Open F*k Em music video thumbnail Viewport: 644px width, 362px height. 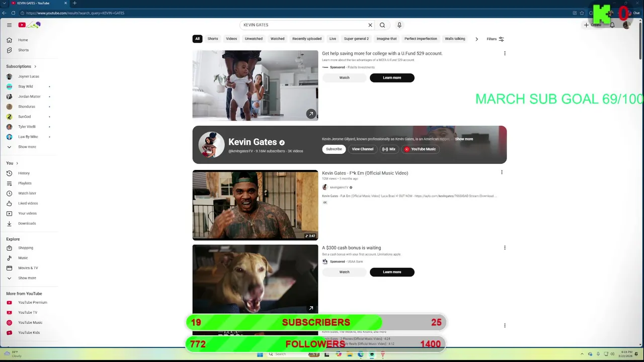255,205
